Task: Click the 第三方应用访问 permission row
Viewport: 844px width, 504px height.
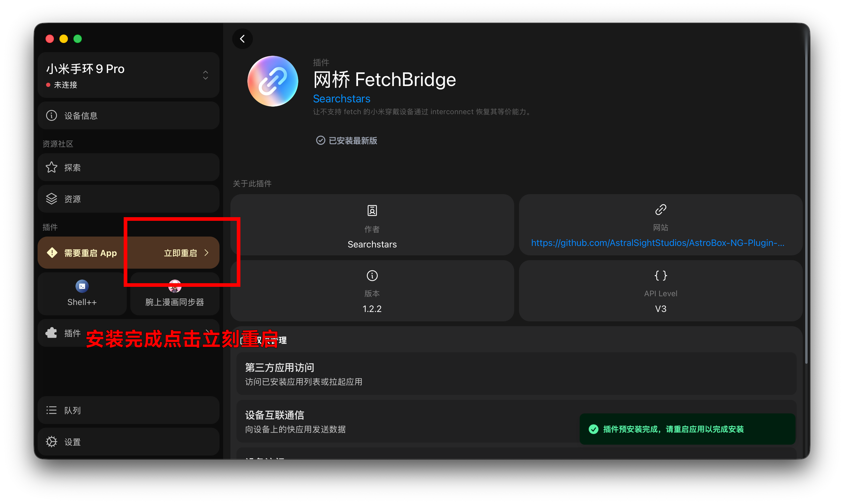Action: [x=516, y=374]
